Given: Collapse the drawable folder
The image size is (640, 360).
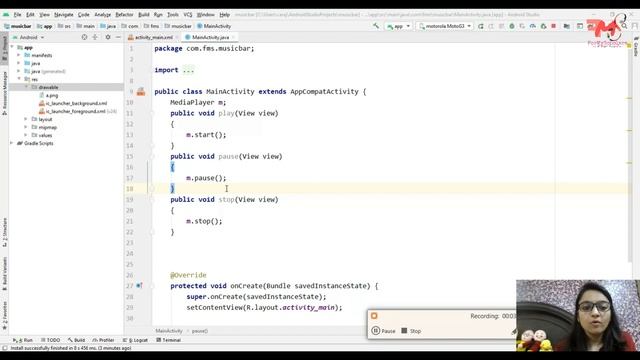Looking at the screenshot, I should point(26,87).
